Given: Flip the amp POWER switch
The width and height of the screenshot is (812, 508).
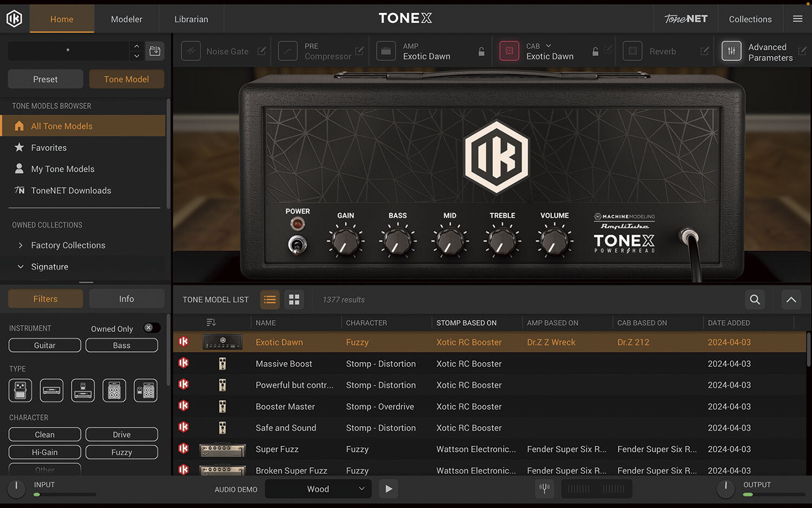Looking at the screenshot, I should (x=297, y=244).
